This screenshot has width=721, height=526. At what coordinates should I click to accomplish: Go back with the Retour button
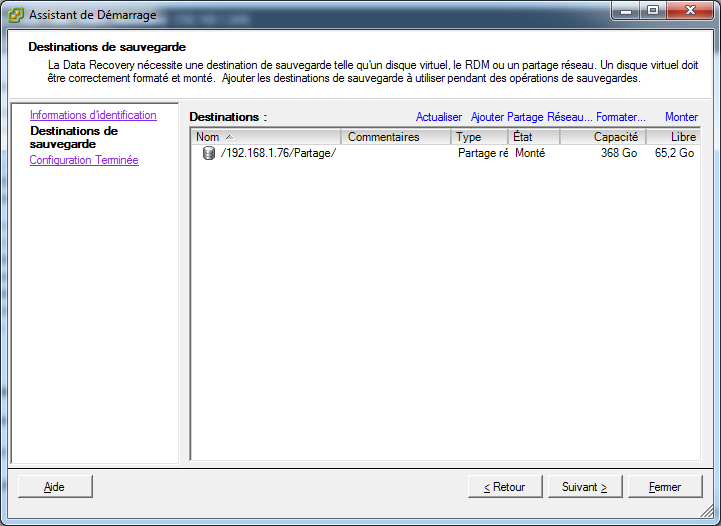pos(505,486)
